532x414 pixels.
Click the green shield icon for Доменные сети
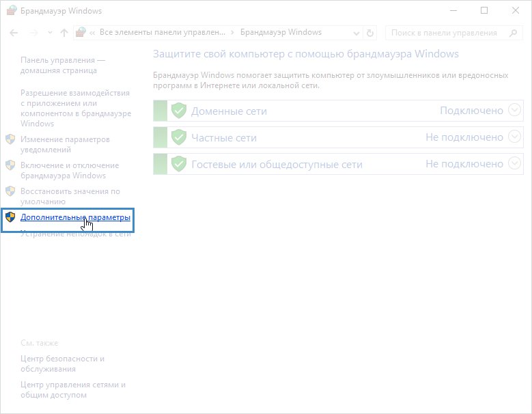coord(179,111)
